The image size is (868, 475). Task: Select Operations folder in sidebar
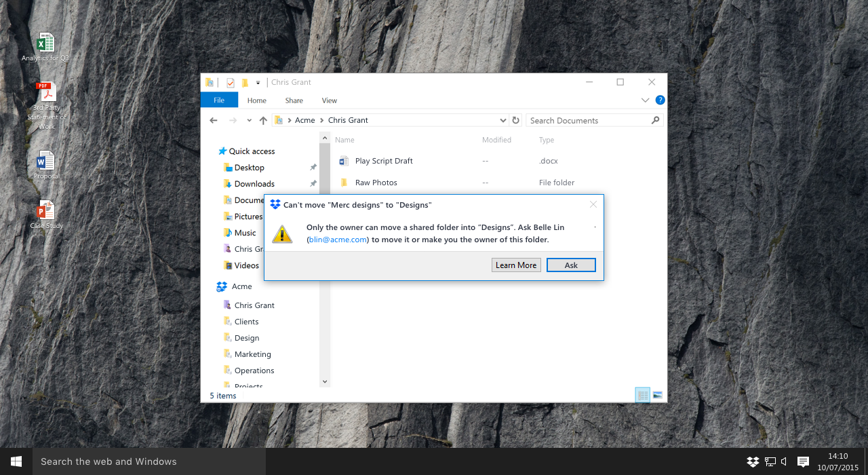(254, 370)
